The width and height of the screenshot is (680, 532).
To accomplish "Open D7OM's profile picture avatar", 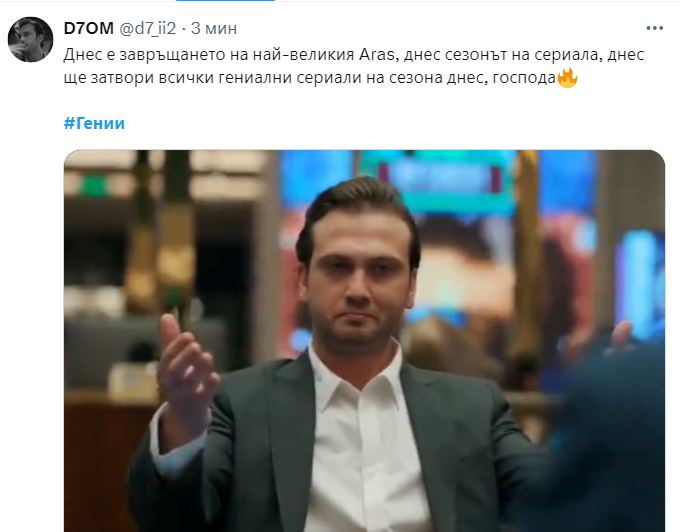I will (x=30, y=39).
